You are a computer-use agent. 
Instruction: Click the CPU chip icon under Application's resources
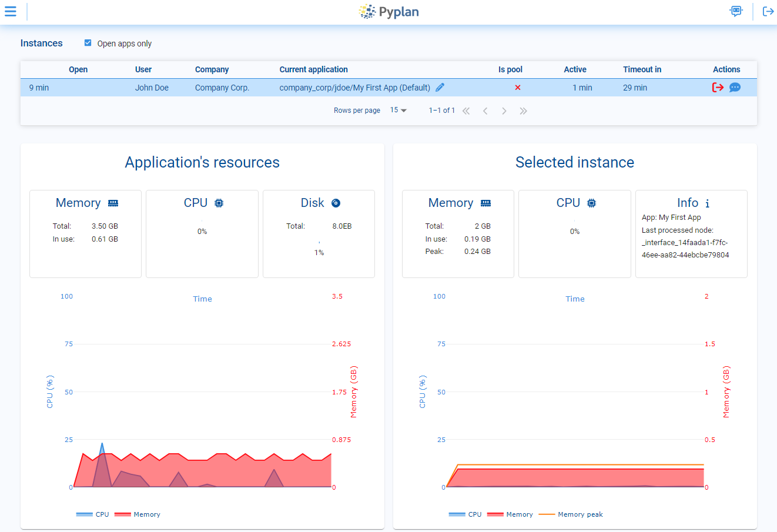point(219,202)
